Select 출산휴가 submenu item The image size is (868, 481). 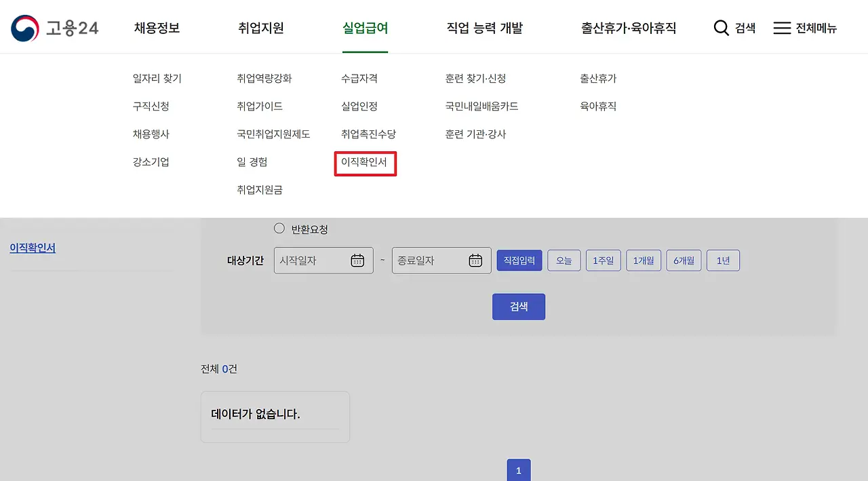click(598, 79)
